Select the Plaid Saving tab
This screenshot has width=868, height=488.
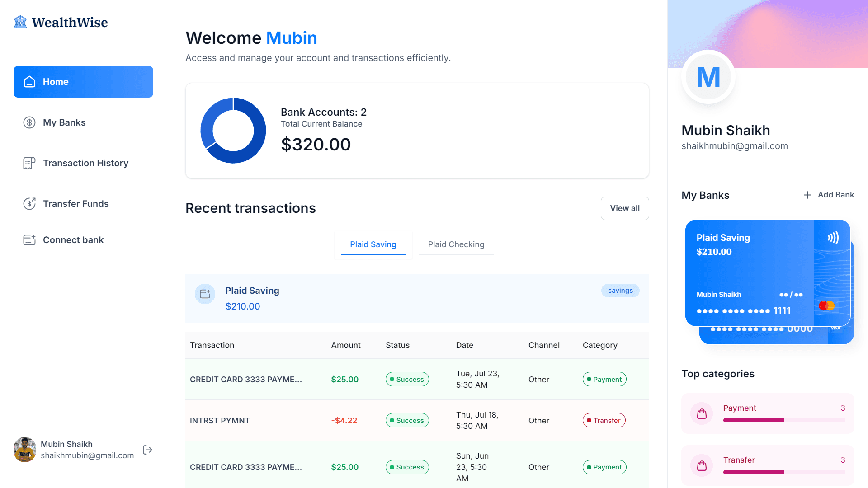point(373,244)
